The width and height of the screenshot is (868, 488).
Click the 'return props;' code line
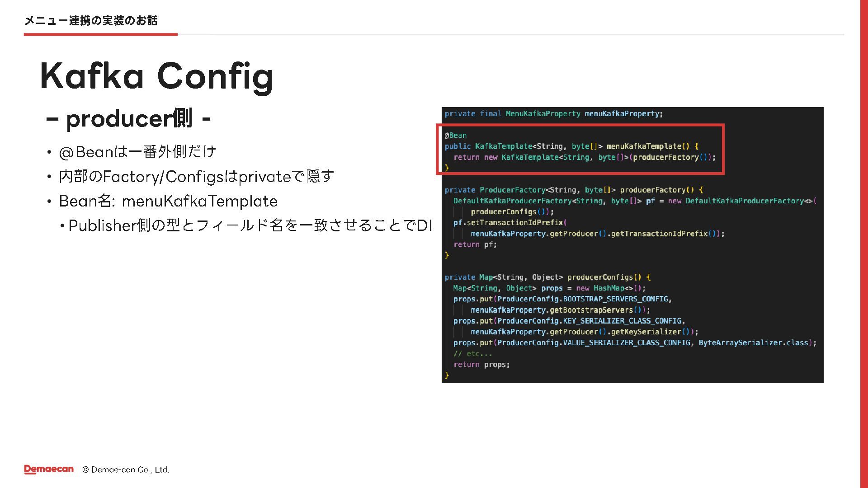(x=481, y=365)
